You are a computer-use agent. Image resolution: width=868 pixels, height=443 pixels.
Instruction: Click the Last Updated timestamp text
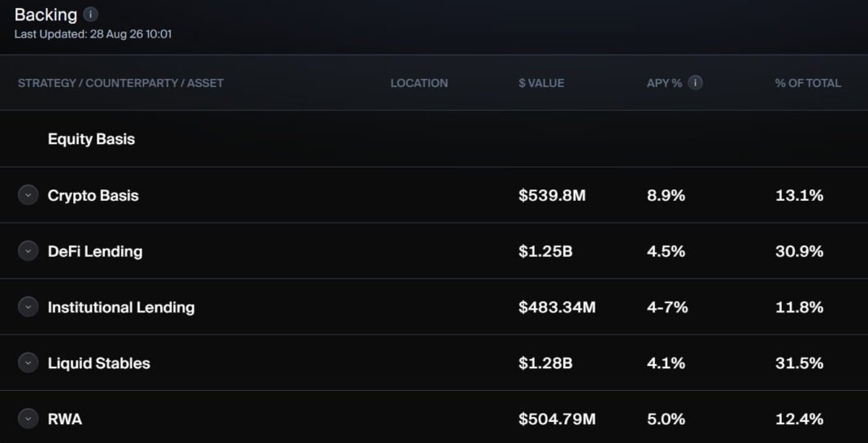(93, 34)
